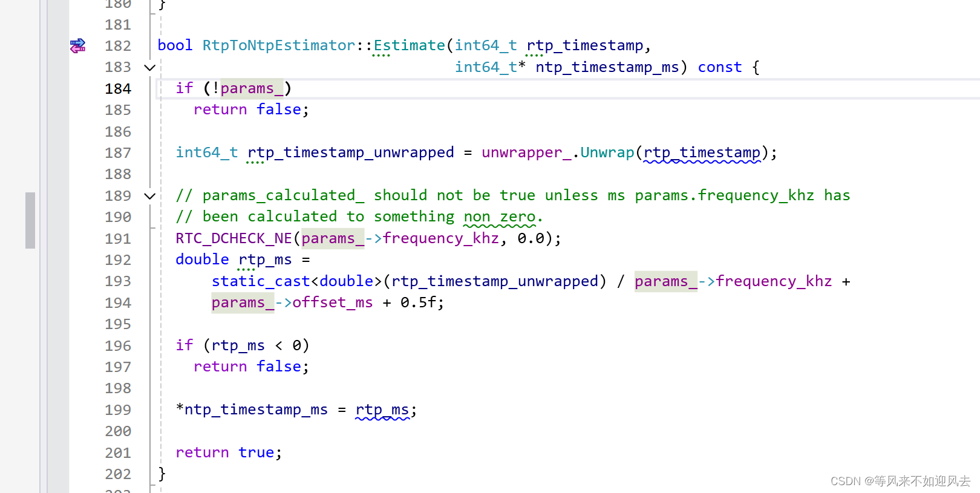Image resolution: width=980 pixels, height=493 pixels.
Task: Click the 'Estimate' function name
Action: tap(410, 45)
